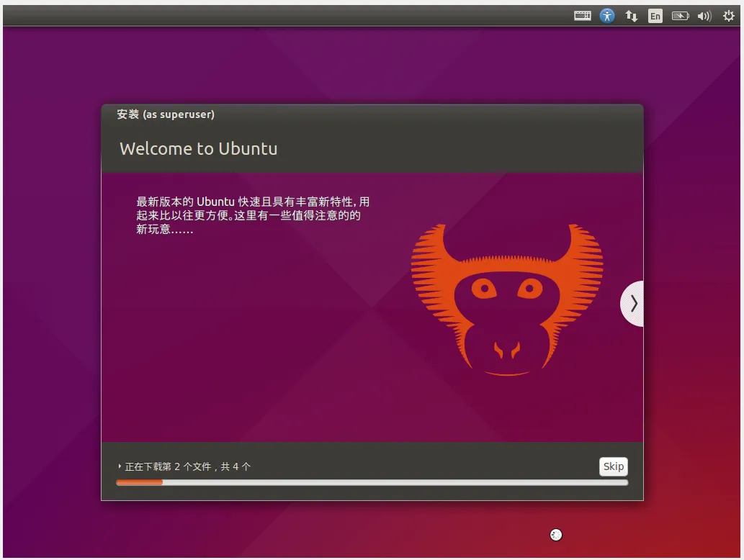Viewport: 744px width, 560px height.
Task: Click the network connection arrows icon
Action: pos(631,16)
